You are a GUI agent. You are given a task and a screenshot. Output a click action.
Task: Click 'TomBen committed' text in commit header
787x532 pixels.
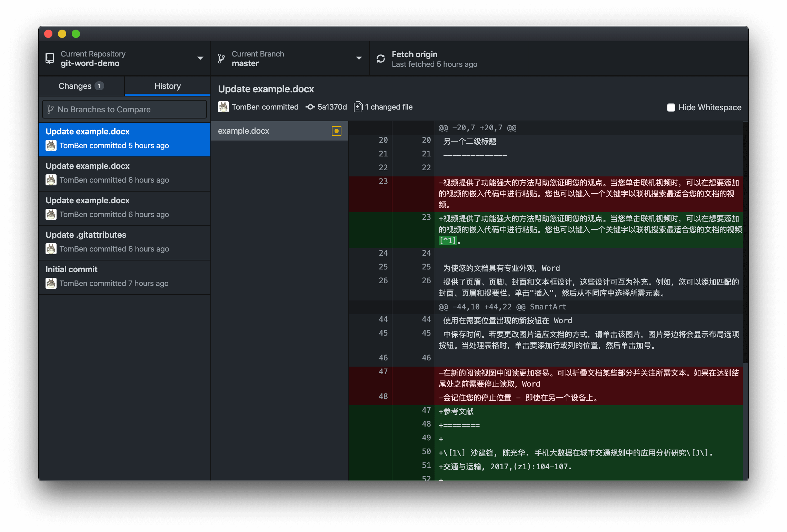pos(265,107)
